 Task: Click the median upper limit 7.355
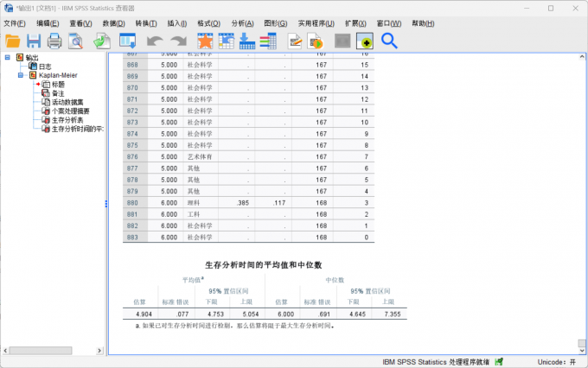click(x=393, y=314)
